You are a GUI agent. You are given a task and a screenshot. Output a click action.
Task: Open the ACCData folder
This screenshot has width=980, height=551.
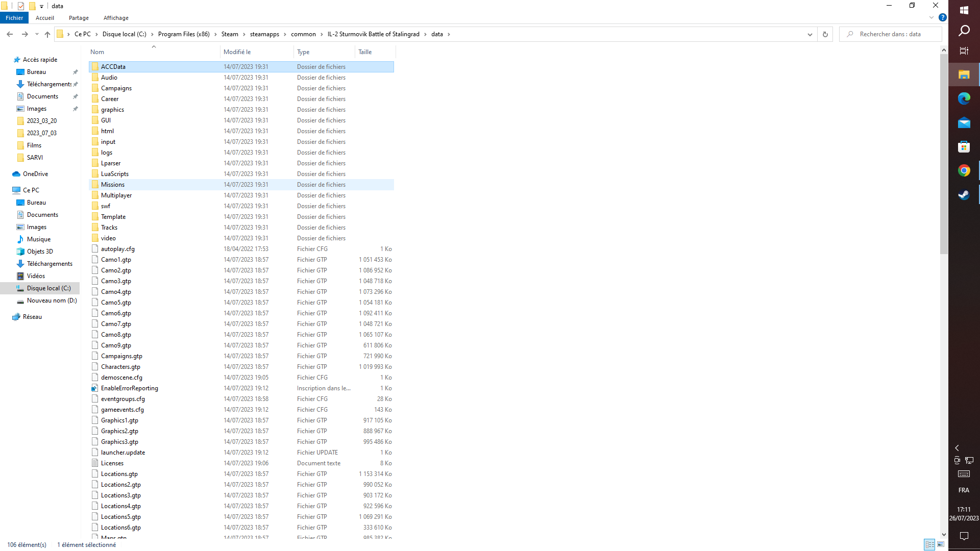tap(241, 67)
